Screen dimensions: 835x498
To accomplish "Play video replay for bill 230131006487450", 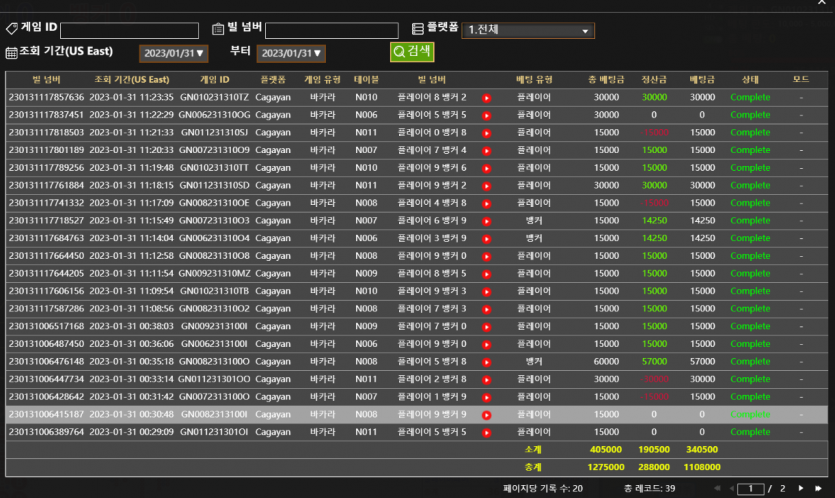I will (x=486, y=345).
